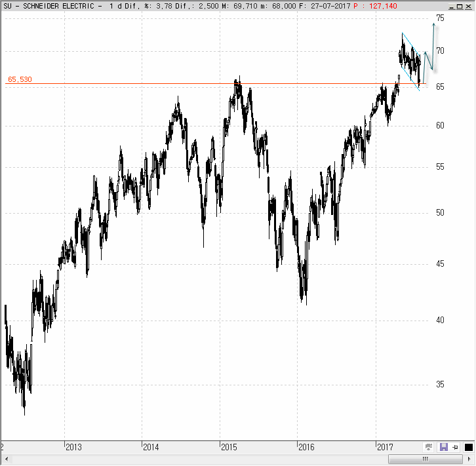Click the M: 69.710 maximum value
476x466 pixels.
pos(240,6)
